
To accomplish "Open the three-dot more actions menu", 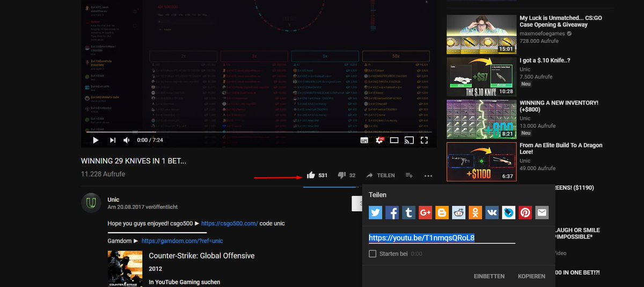I will 428,175.
